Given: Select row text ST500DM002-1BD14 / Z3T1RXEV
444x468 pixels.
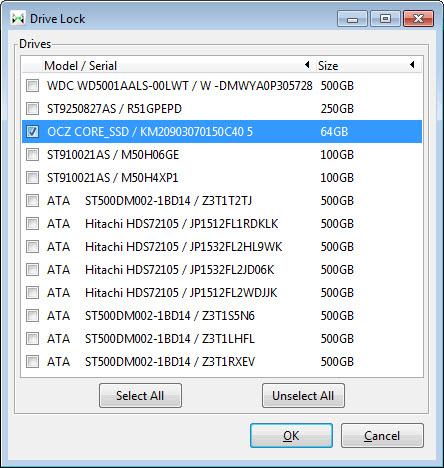Looking at the screenshot, I should coord(170,362).
